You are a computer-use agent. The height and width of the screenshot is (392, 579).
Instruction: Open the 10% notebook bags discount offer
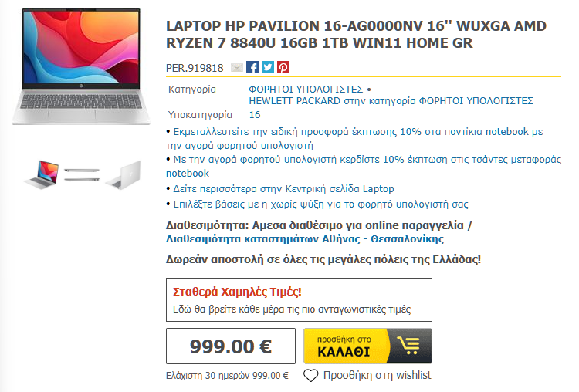(364, 166)
